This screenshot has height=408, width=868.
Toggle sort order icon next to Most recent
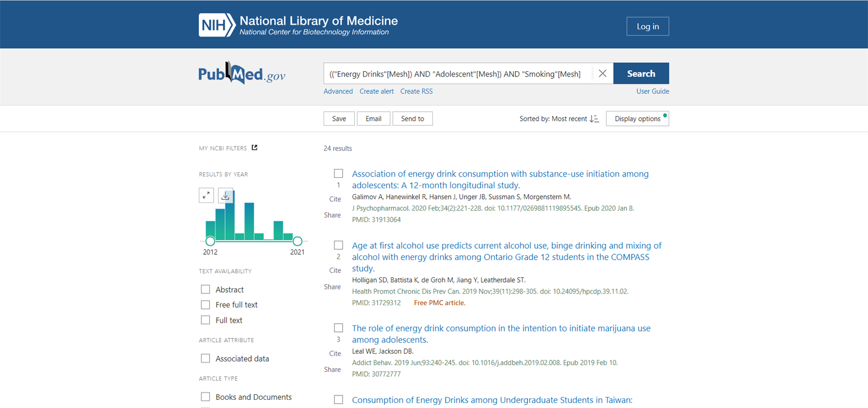[x=594, y=119]
